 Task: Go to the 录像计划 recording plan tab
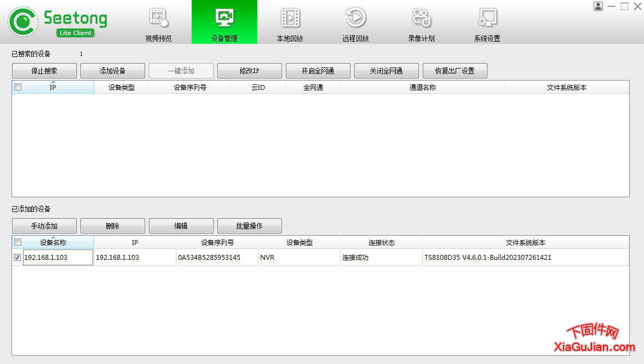click(x=422, y=22)
